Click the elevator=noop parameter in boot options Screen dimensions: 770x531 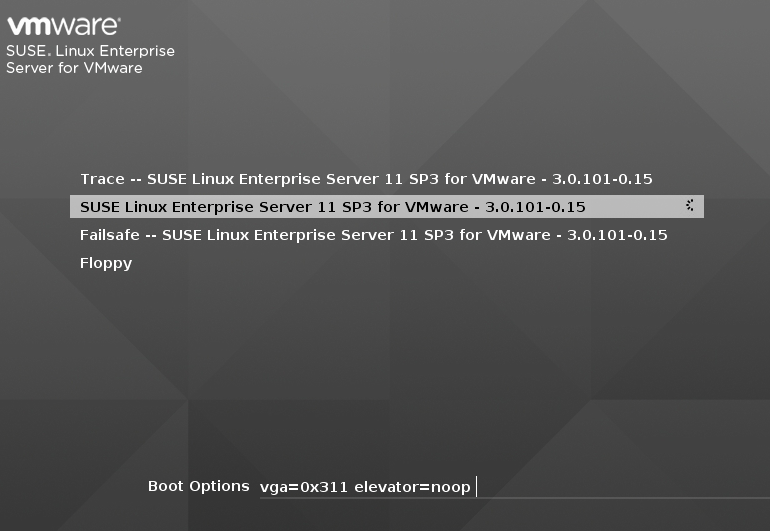pos(412,487)
